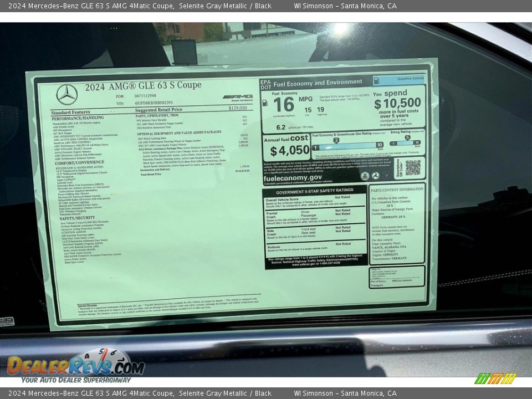Image resolution: width=532 pixels, height=399 pixels.
Task: Click the 'Rollover' rating row
Action: click(x=315, y=247)
